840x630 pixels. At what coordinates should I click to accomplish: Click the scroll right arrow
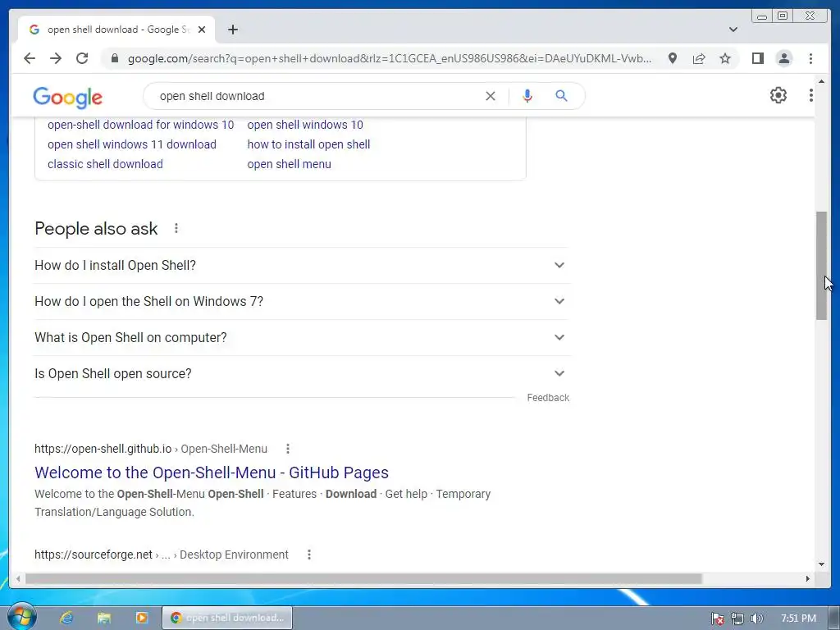coord(808,578)
